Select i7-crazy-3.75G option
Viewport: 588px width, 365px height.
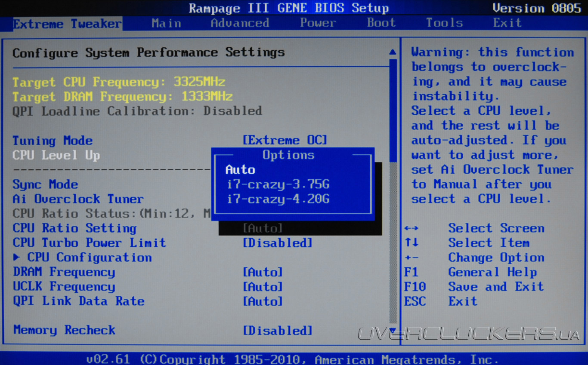tap(278, 185)
